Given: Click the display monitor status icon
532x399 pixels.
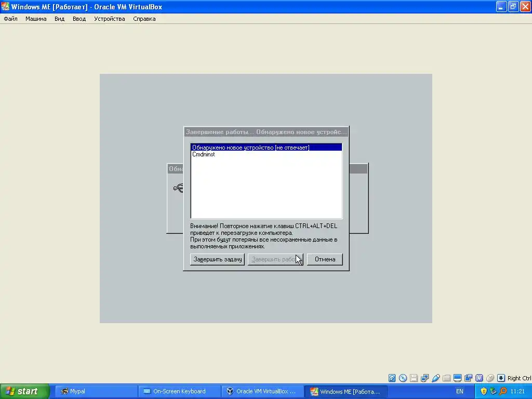Looking at the screenshot, I should (457, 378).
